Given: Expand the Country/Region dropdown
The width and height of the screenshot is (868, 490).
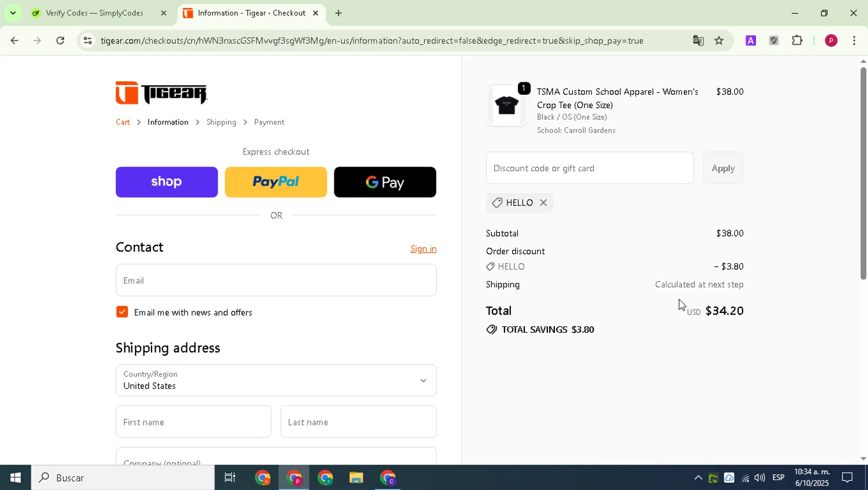Looking at the screenshot, I should [x=276, y=380].
